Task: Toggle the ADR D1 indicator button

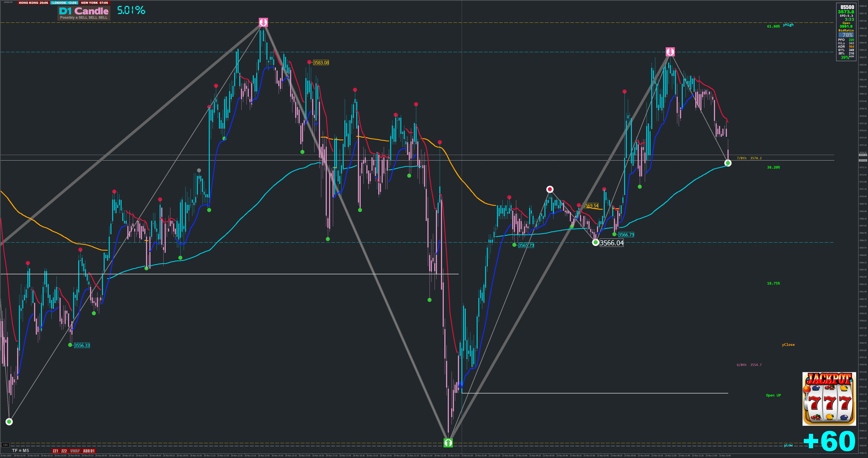Action: click(x=89, y=451)
